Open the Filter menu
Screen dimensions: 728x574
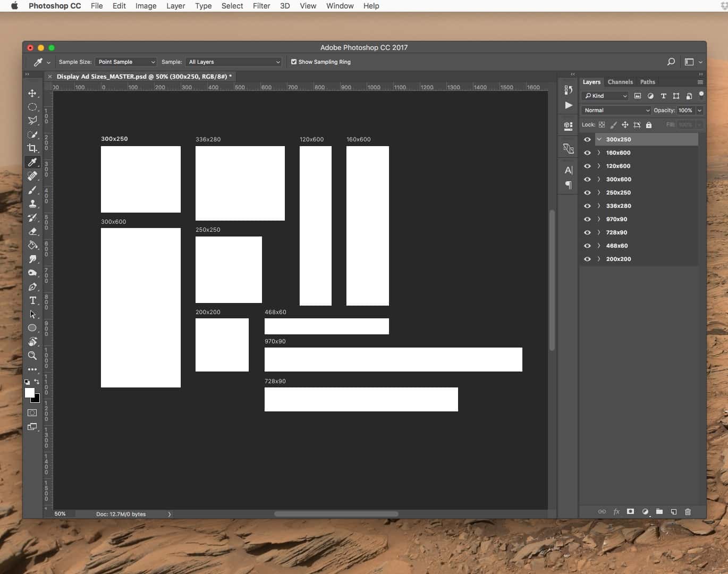click(261, 6)
